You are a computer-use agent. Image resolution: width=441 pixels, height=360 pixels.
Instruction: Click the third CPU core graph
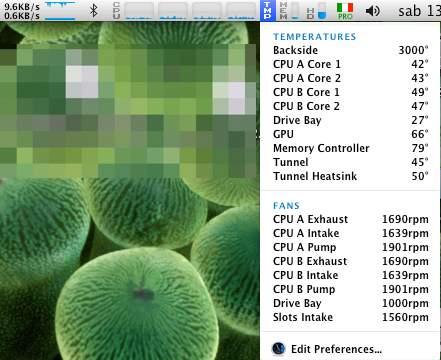(x=207, y=11)
